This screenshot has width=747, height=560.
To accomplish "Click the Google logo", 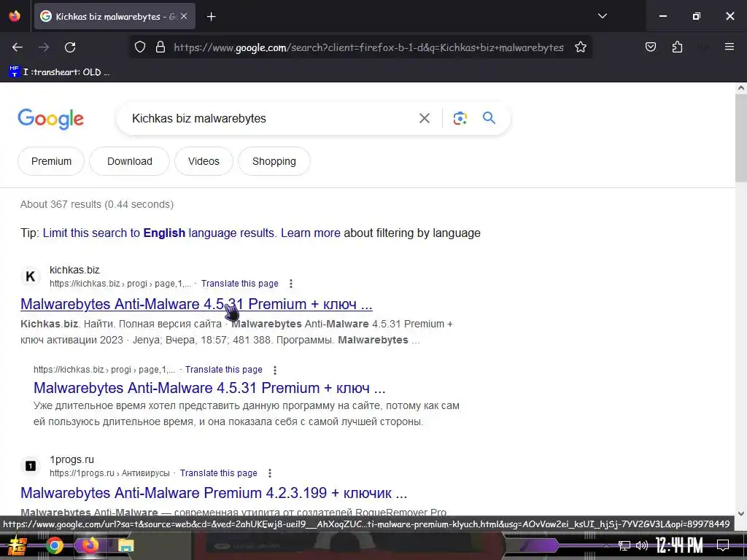I will pos(50,119).
